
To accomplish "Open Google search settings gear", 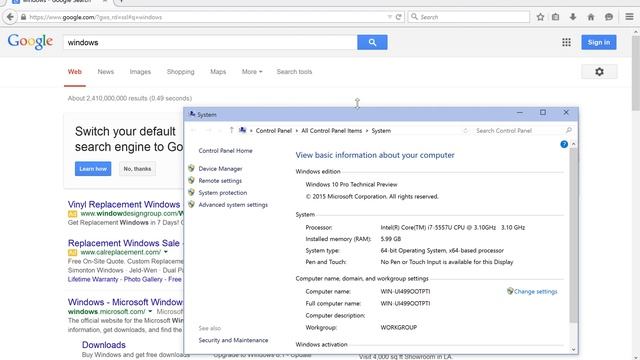I will click(599, 72).
